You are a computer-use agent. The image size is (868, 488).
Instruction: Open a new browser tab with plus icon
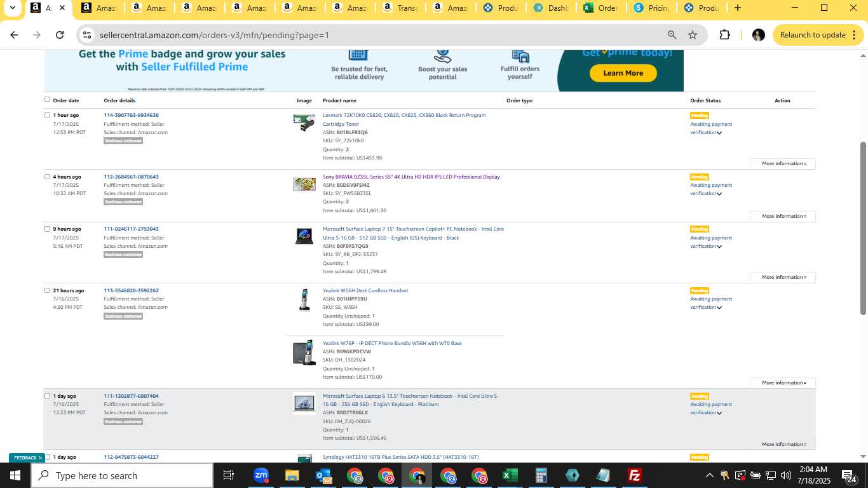737,8
